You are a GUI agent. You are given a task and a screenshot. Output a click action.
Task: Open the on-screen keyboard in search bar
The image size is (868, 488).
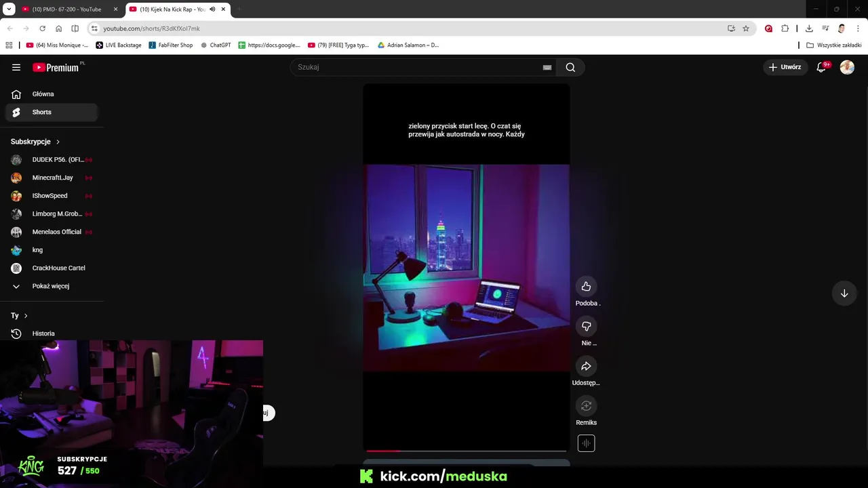tap(547, 67)
